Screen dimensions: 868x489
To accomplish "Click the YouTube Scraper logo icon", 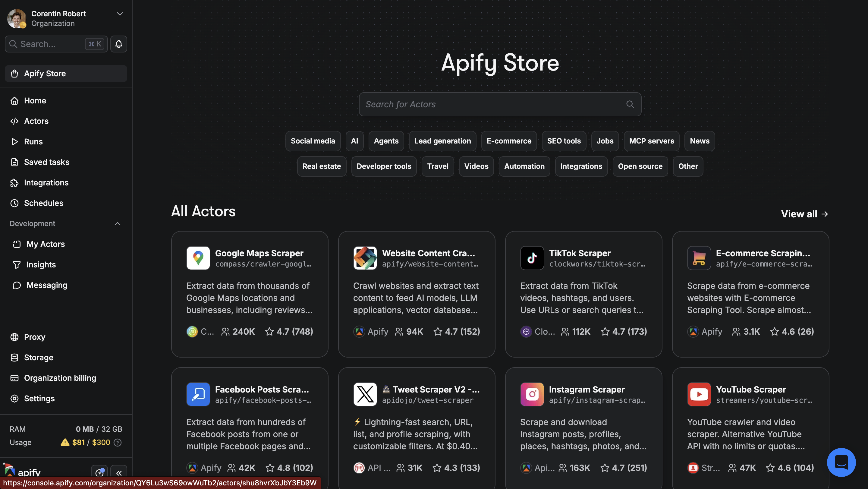I will click(x=699, y=394).
